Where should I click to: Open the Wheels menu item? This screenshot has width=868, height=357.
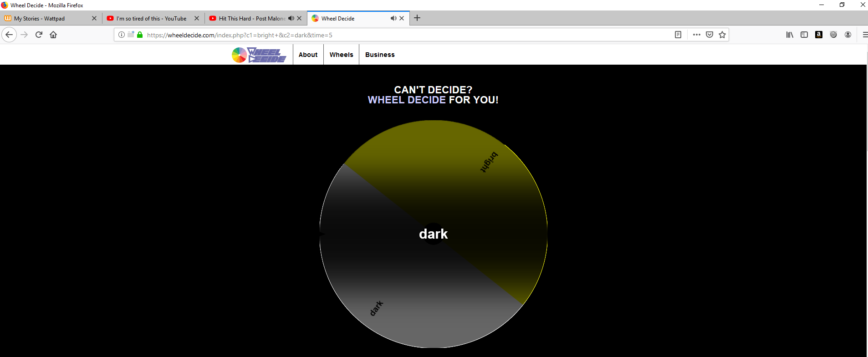[x=342, y=55]
